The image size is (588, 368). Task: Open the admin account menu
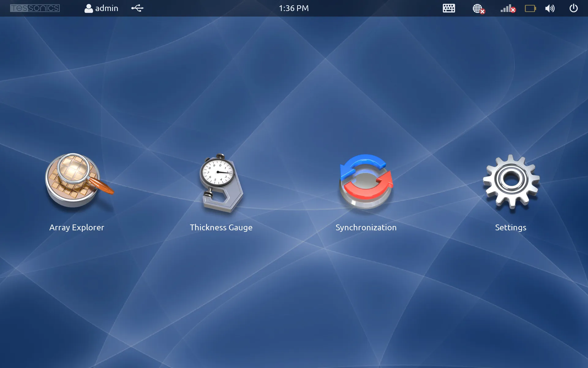(x=101, y=8)
